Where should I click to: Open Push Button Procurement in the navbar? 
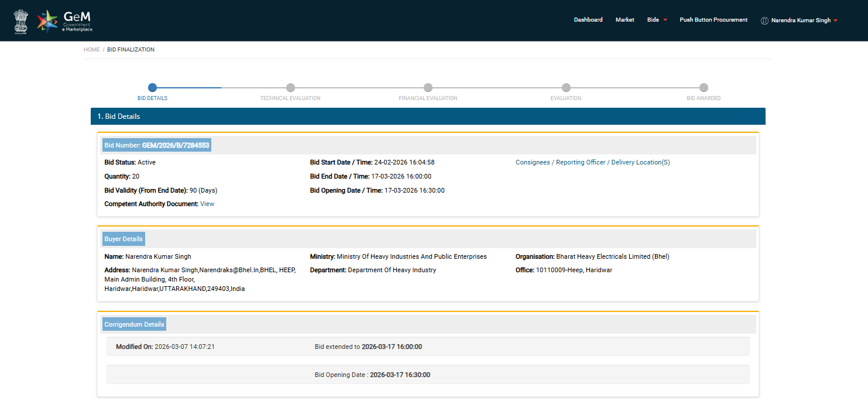coord(713,20)
